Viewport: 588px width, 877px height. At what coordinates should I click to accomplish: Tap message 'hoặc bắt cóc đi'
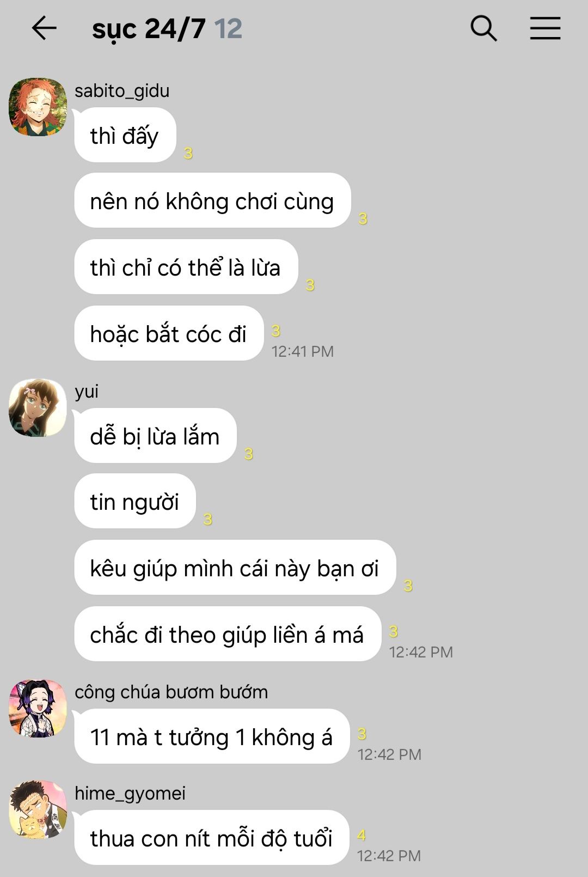pos(169,333)
